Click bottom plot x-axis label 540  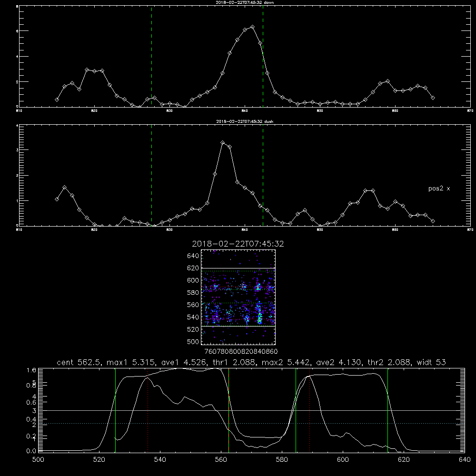[x=160, y=460]
